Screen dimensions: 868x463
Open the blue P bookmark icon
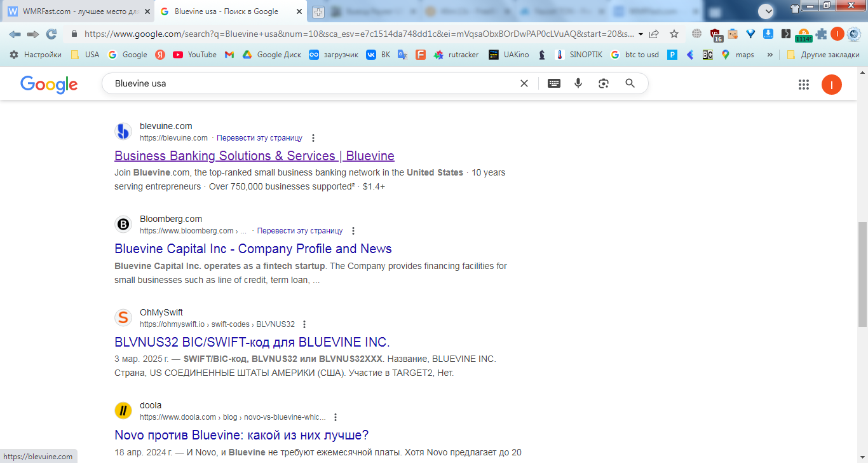(672, 55)
